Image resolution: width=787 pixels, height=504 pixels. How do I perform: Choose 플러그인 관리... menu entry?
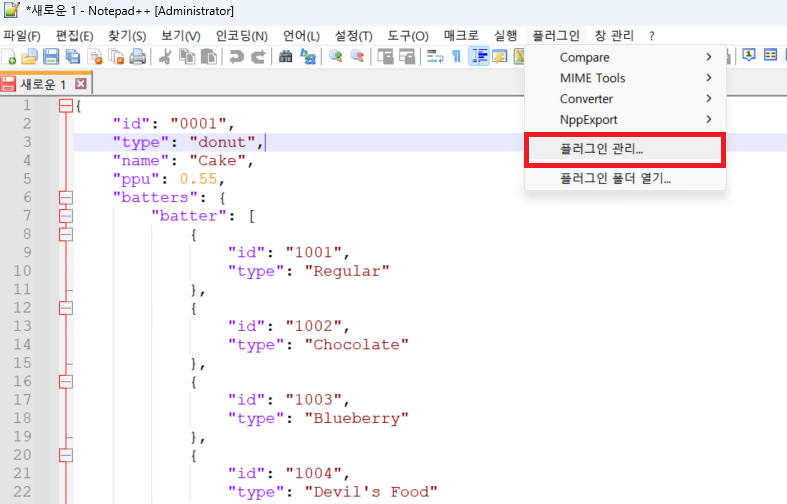coord(625,149)
